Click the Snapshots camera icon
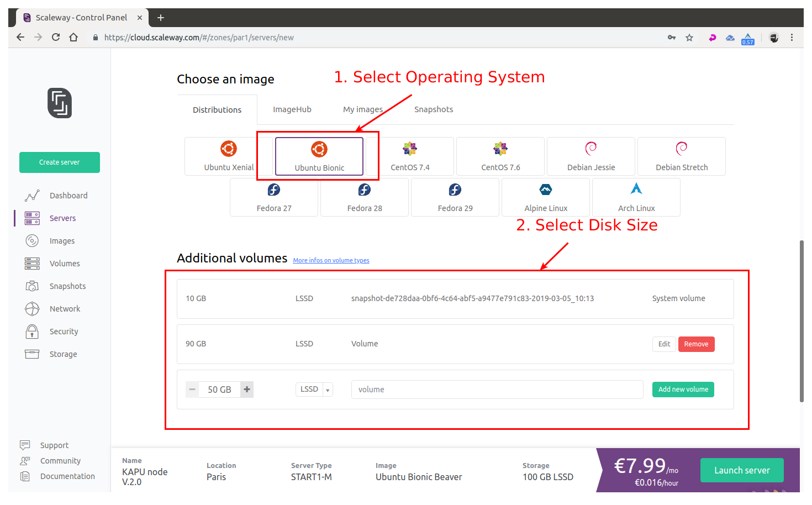The image size is (812, 505). coord(32,286)
